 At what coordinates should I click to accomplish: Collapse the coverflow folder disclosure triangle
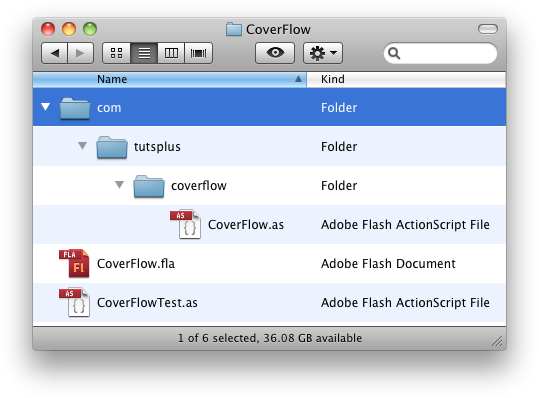(119, 185)
